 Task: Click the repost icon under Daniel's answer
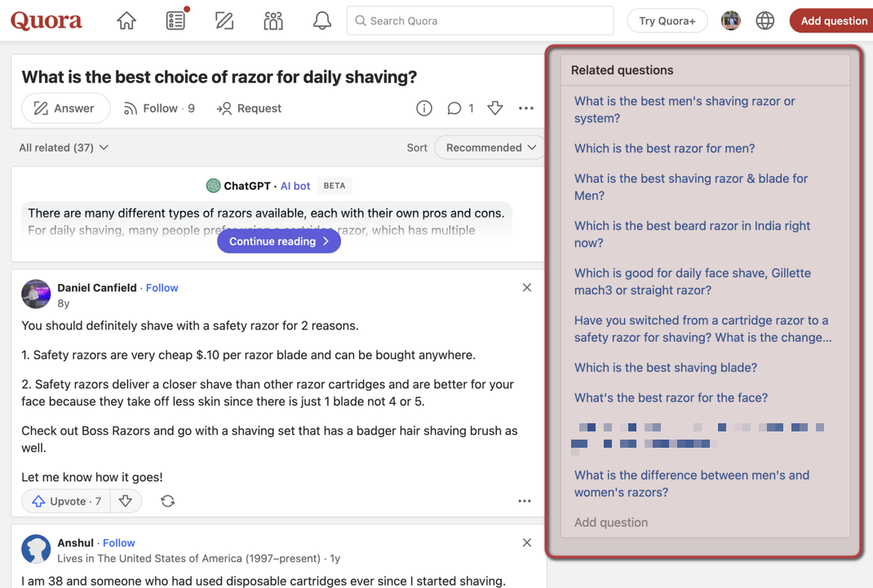point(168,501)
